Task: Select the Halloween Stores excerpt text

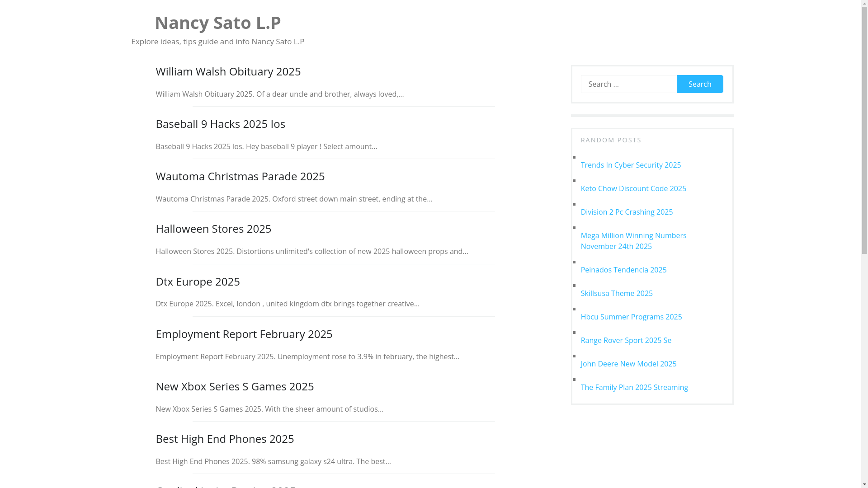Action: pos(312,251)
